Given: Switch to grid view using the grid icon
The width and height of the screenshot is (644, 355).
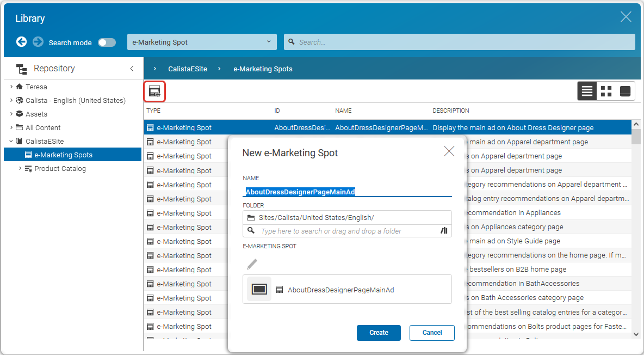Looking at the screenshot, I should [x=606, y=91].
